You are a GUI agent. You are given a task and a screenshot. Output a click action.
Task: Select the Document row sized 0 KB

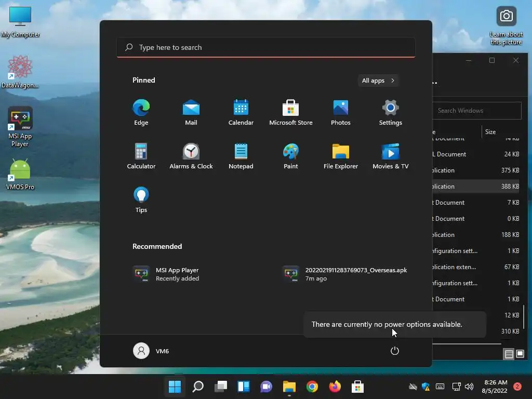[x=476, y=219]
